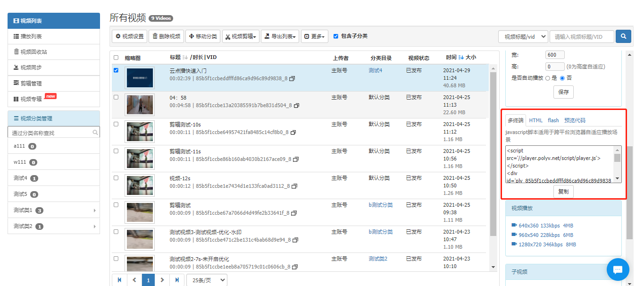Check the 视频-12s row checkbox
The image size is (644, 286).
(x=116, y=178)
